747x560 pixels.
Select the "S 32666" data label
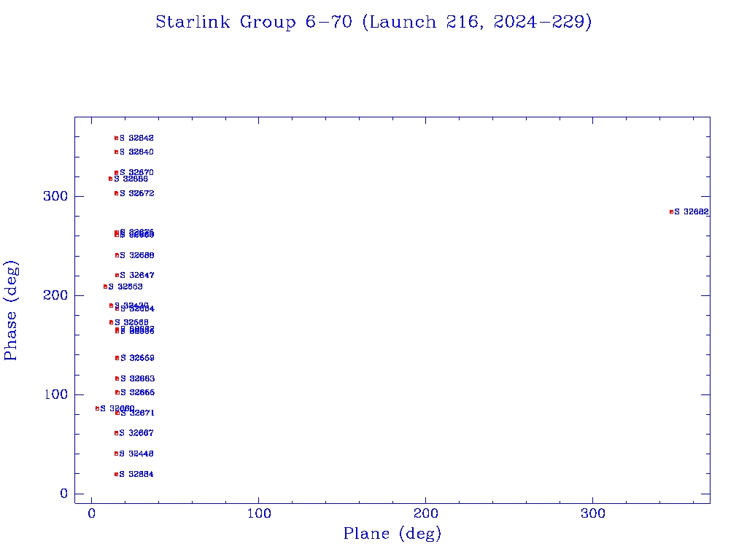coord(137,392)
